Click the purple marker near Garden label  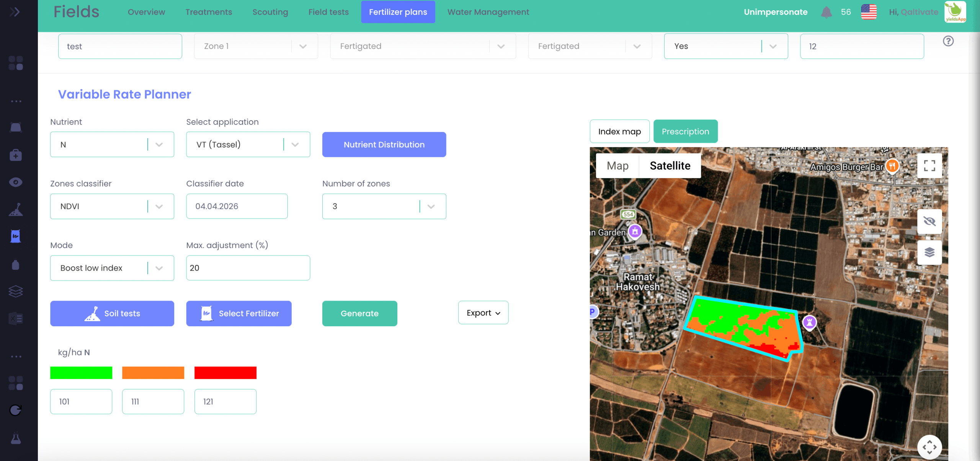point(635,231)
